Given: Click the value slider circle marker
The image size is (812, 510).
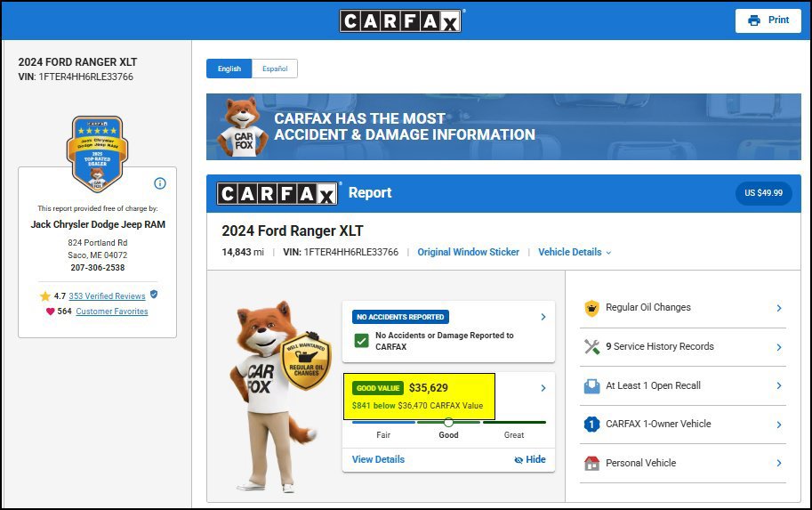Looking at the screenshot, I should tap(448, 422).
